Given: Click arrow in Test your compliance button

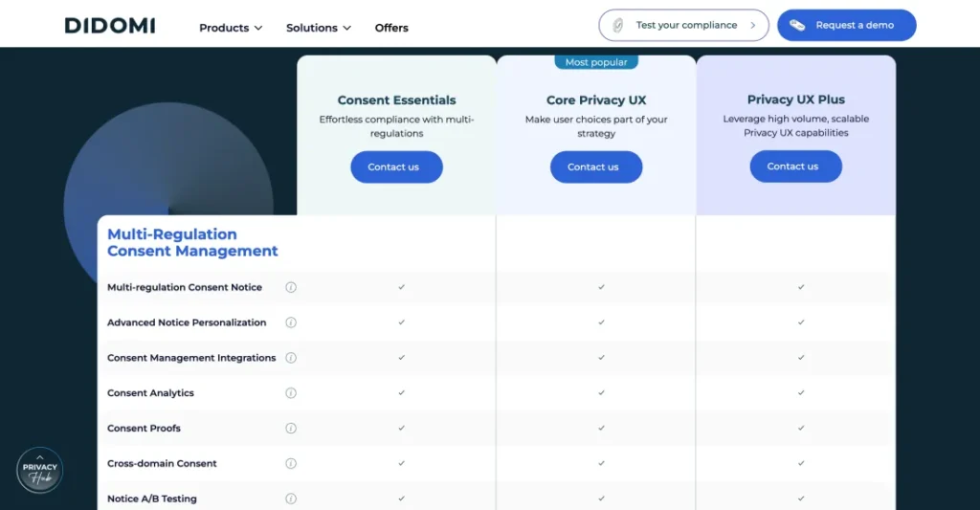Looking at the screenshot, I should tap(753, 26).
